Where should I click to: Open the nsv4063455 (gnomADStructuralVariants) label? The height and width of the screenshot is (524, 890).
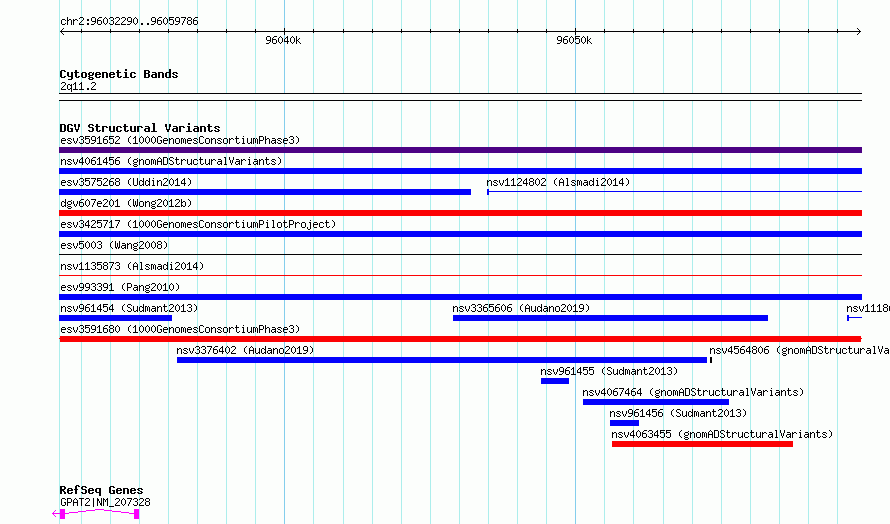(722, 434)
